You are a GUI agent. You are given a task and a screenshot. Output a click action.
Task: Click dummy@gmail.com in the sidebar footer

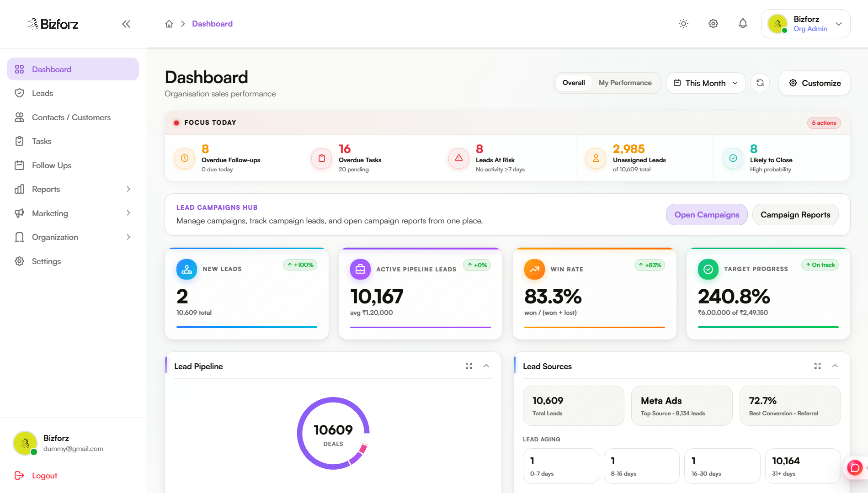pos(73,449)
